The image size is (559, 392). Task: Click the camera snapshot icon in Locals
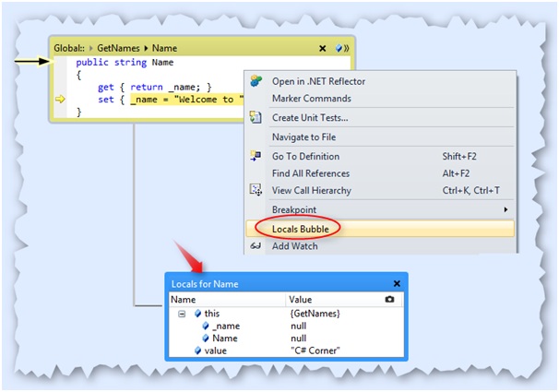pos(389,300)
